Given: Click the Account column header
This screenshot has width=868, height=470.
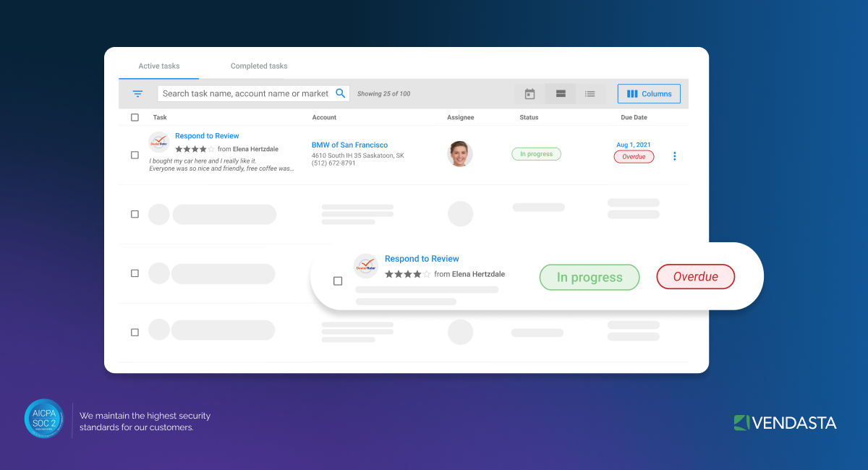Looking at the screenshot, I should pyautogui.click(x=324, y=117).
